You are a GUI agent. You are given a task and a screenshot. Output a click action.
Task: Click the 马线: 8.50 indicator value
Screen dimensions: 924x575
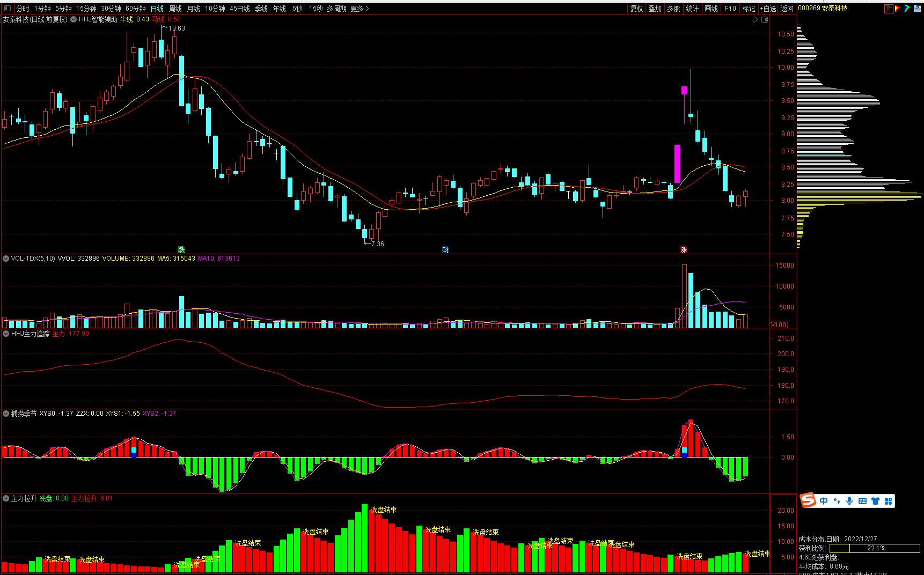166,19
